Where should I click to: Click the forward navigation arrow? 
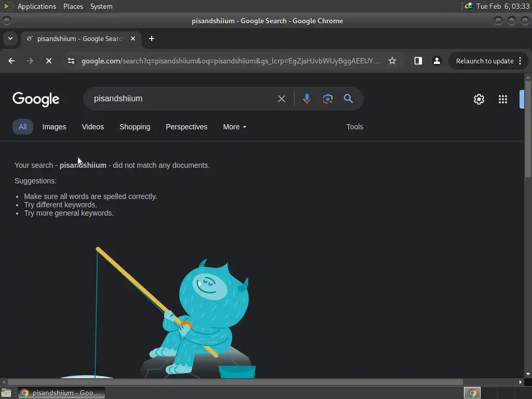pyautogui.click(x=30, y=61)
